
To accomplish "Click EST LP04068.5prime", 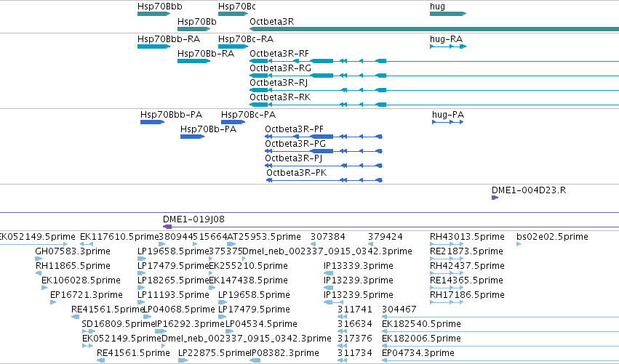I will click(148, 318).
